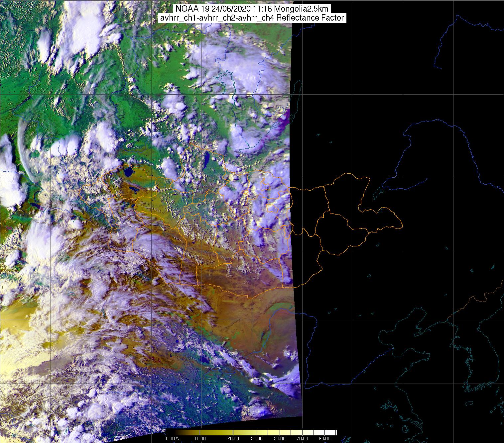Click the white high end of the reflectance color bar
Screen dimensions: 504x443
331,432
